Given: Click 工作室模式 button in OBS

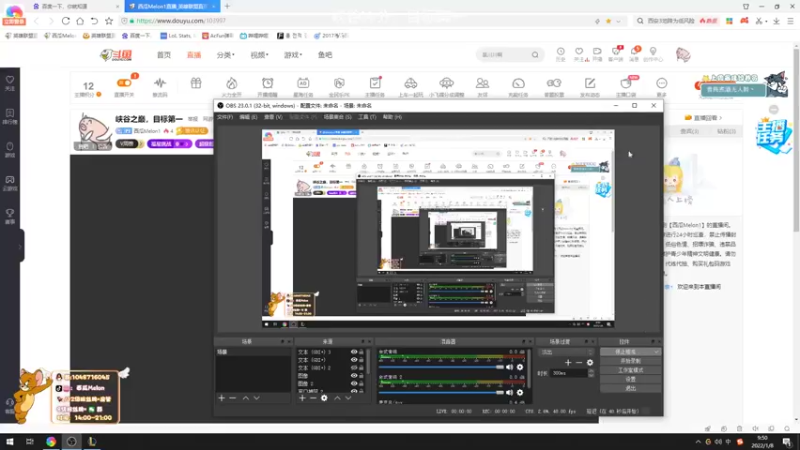Looking at the screenshot, I should click(x=631, y=370).
